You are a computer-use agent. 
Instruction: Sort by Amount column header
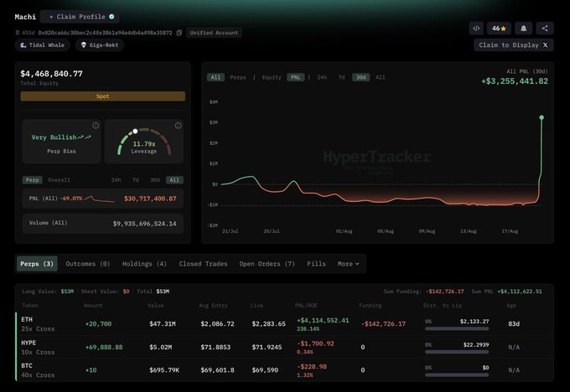click(x=93, y=306)
